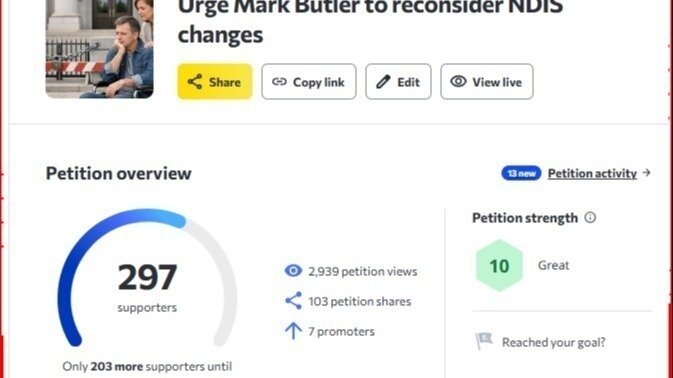This screenshot has height=378, width=673.
Task: Click the green hexagon strength score 10
Action: click(499, 266)
